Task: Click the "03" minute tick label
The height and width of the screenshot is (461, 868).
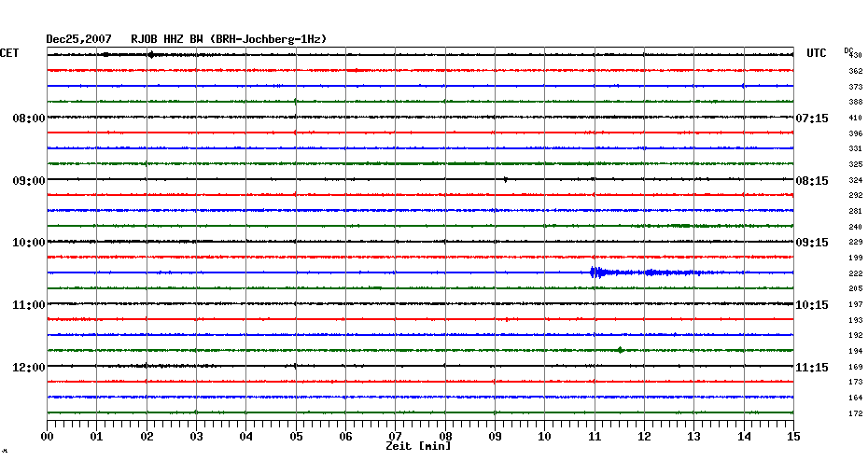Action: (x=197, y=437)
